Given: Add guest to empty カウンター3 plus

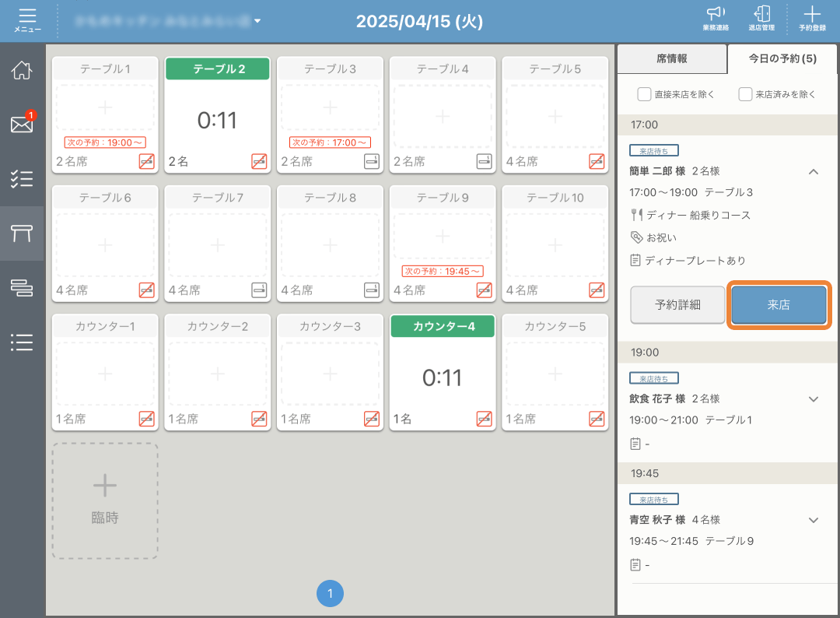Looking at the screenshot, I should (x=330, y=374).
